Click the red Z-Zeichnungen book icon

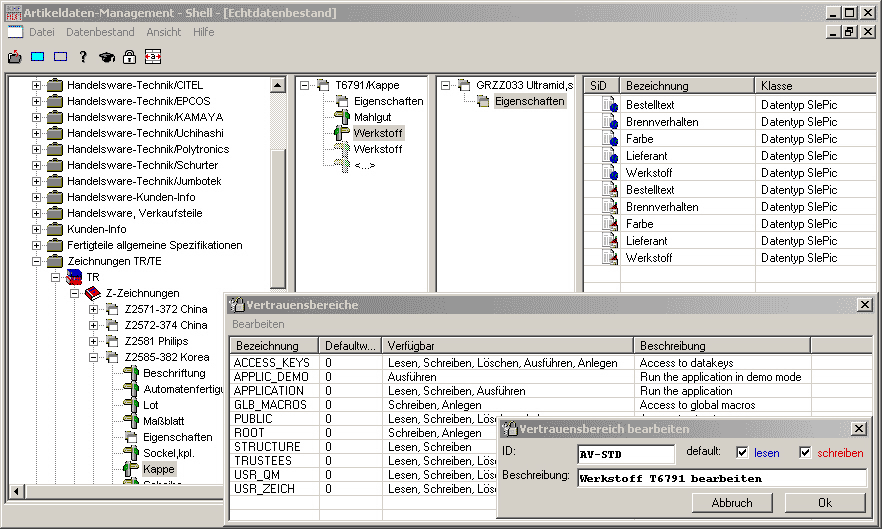click(x=93, y=293)
